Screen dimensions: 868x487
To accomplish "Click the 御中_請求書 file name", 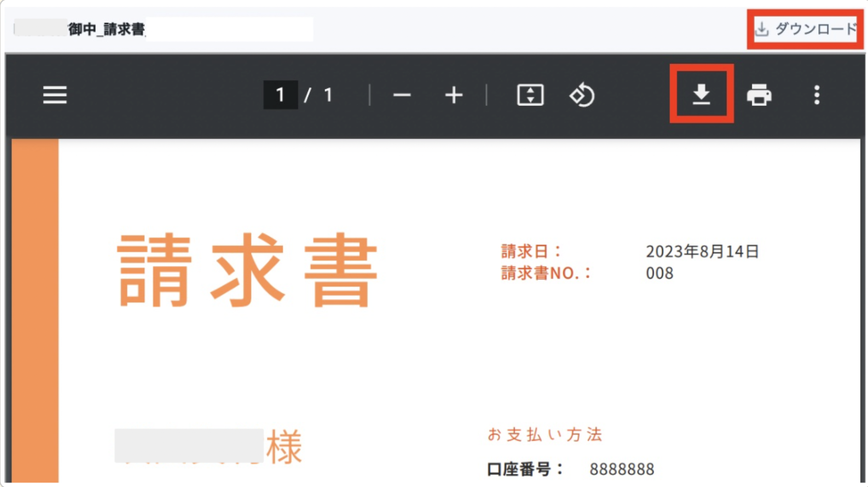I will (106, 29).
